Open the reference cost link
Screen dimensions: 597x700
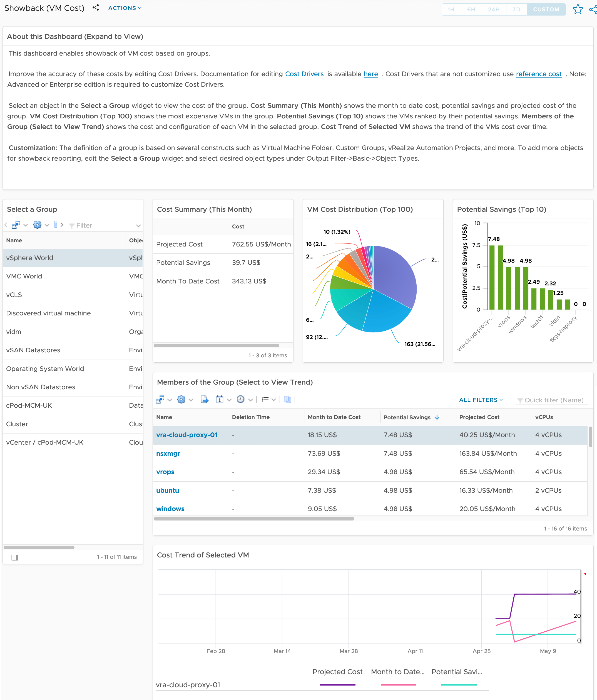click(x=539, y=74)
